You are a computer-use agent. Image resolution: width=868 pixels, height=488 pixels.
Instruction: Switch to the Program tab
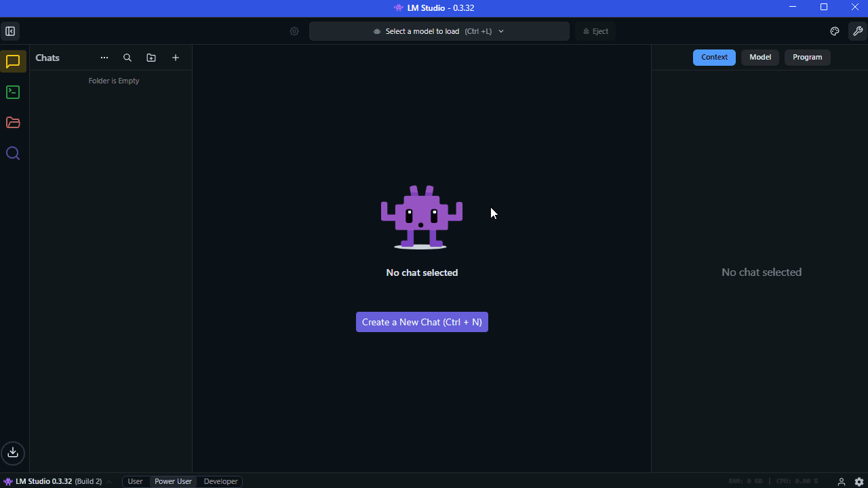(807, 58)
